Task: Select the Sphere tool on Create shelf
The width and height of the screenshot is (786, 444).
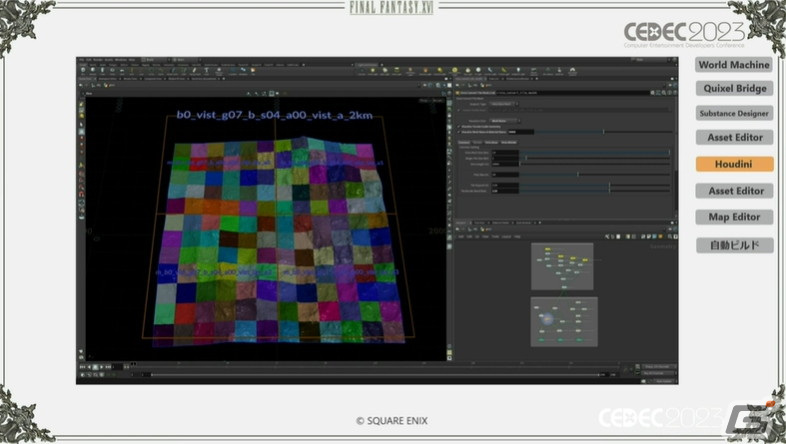Action: click(93, 71)
